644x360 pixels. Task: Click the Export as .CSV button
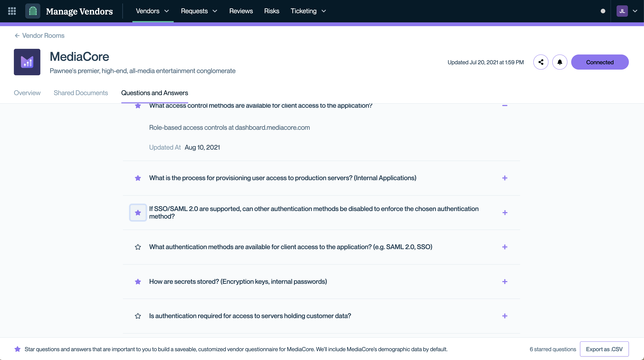tap(604, 349)
